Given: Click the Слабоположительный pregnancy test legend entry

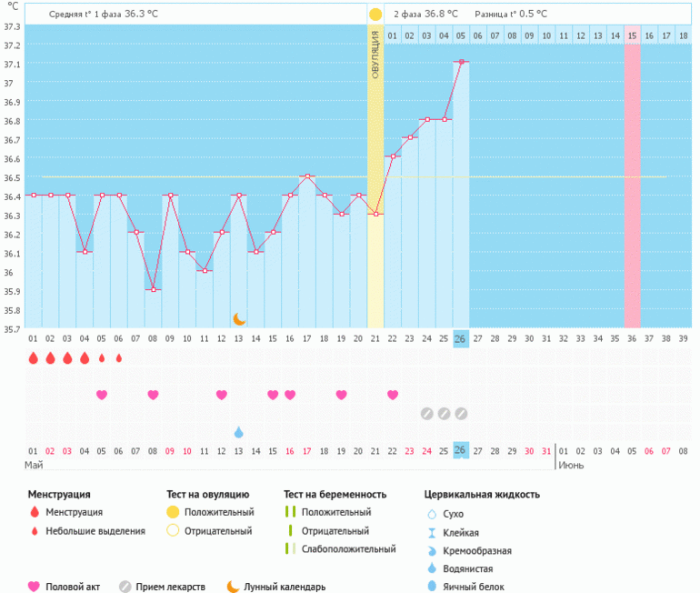Looking at the screenshot, I should click(x=348, y=549).
